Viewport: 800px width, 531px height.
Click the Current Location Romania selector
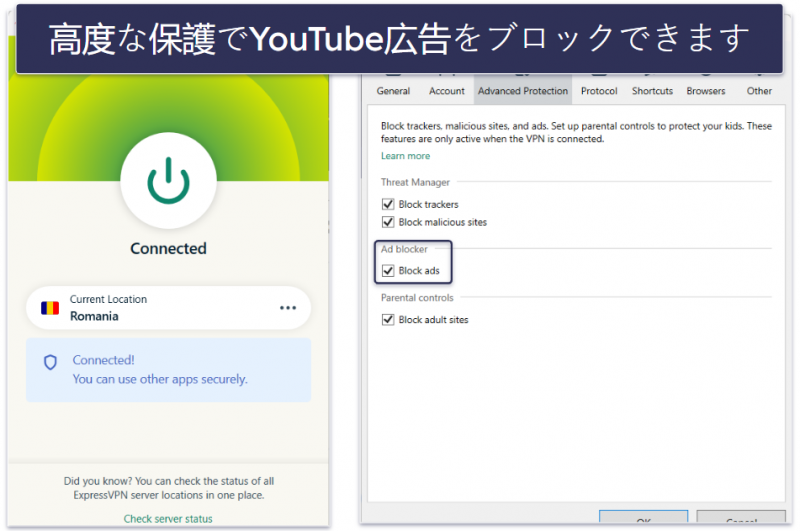168,308
